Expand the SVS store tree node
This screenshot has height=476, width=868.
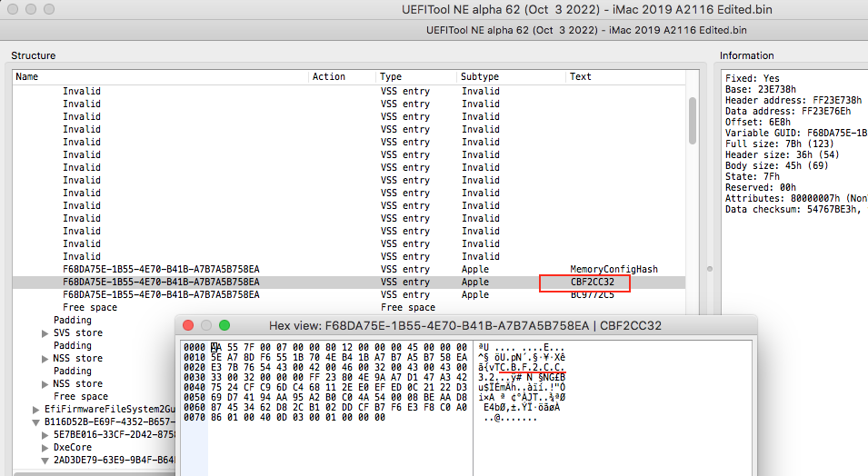click(45, 333)
